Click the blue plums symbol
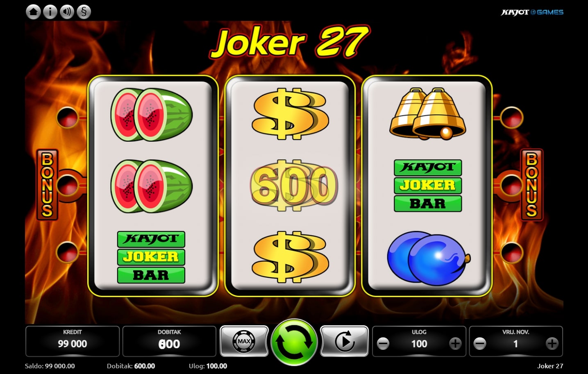Image resolution: width=588 pixels, height=374 pixels. point(429,258)
